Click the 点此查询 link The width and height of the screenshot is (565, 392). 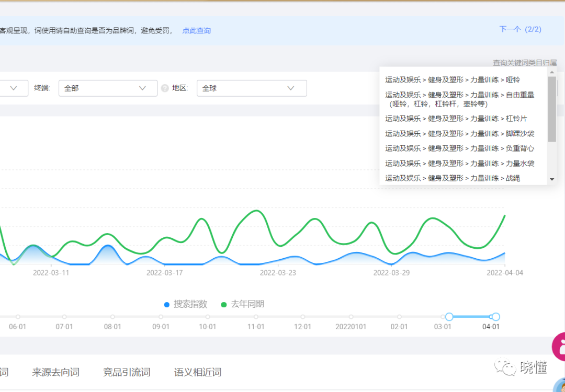point(196,31)
